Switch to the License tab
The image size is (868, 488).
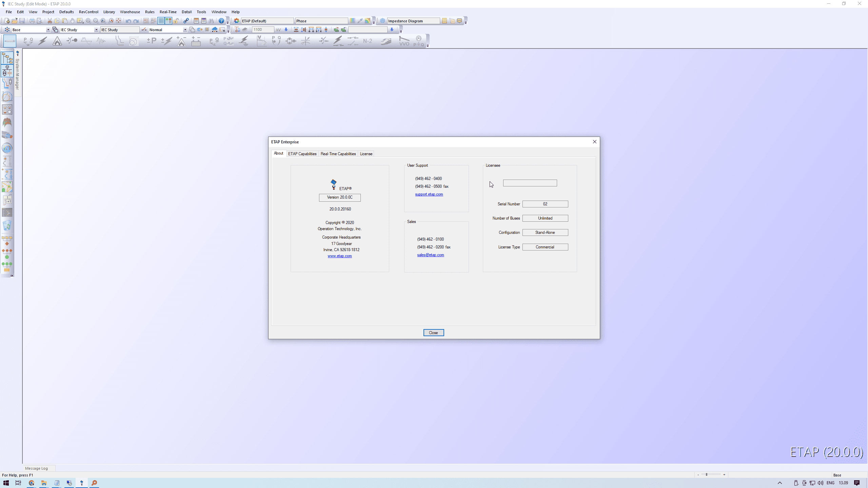tap(366, 154)
